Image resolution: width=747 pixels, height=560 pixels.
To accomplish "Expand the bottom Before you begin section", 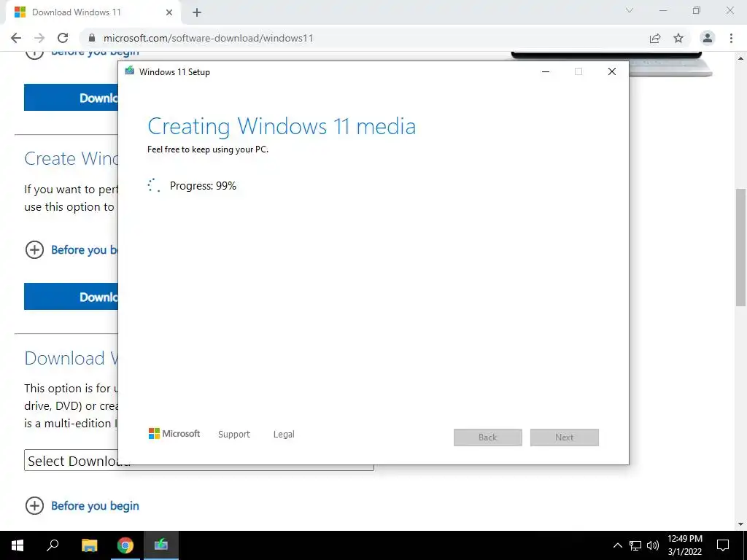I will 82,506.
